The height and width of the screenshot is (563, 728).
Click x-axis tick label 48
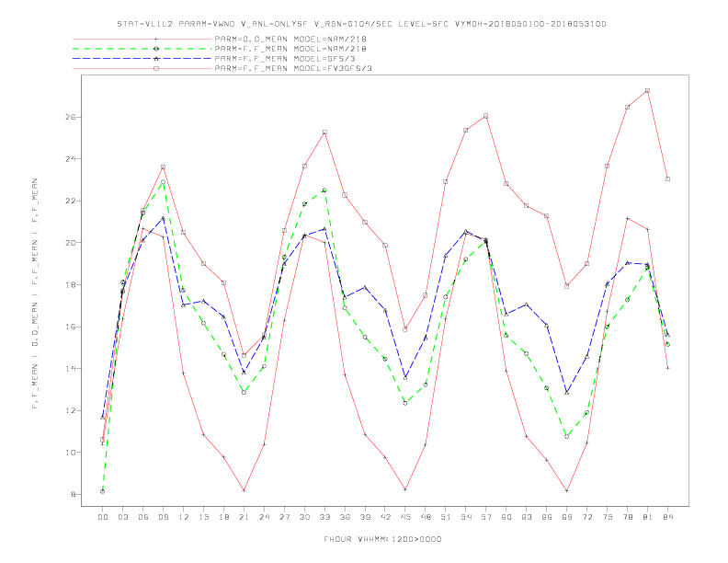coord(426,517)
